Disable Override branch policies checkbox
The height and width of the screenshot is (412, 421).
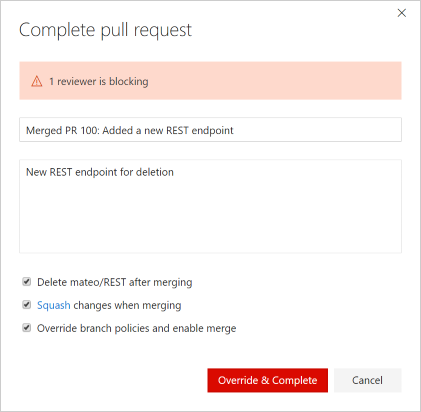click(27, 328)
